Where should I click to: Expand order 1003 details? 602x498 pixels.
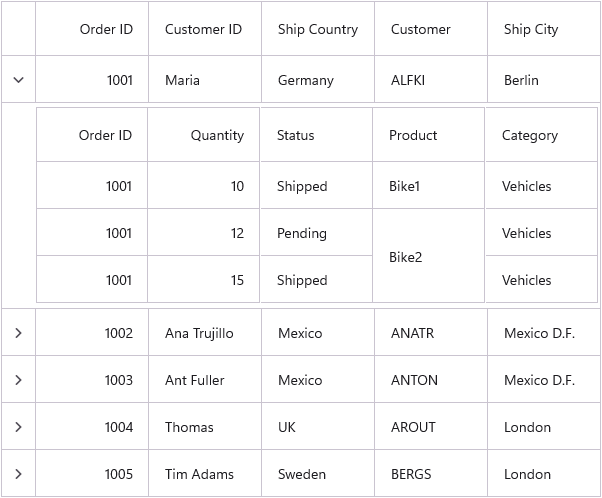(18, 380)
